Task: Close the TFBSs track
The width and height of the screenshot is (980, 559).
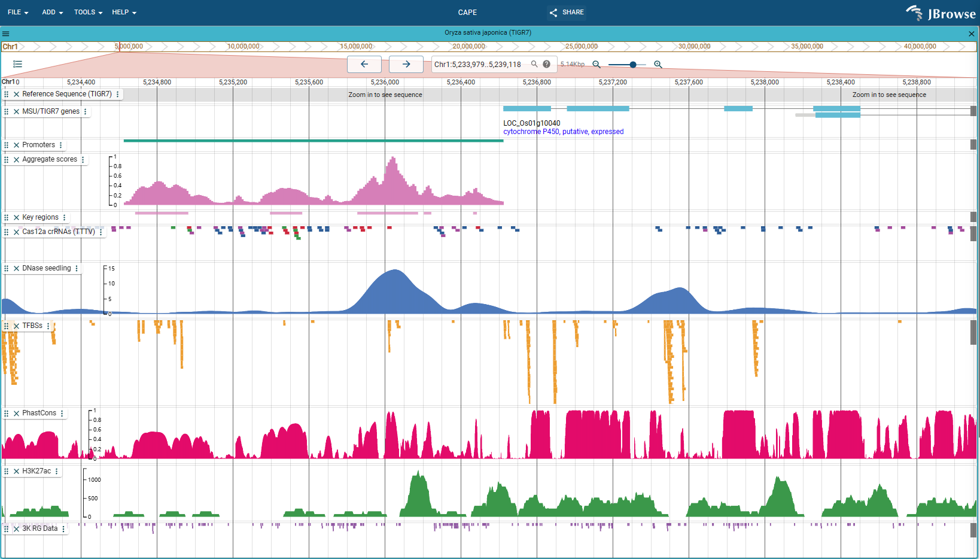Action: pos(16,326)
